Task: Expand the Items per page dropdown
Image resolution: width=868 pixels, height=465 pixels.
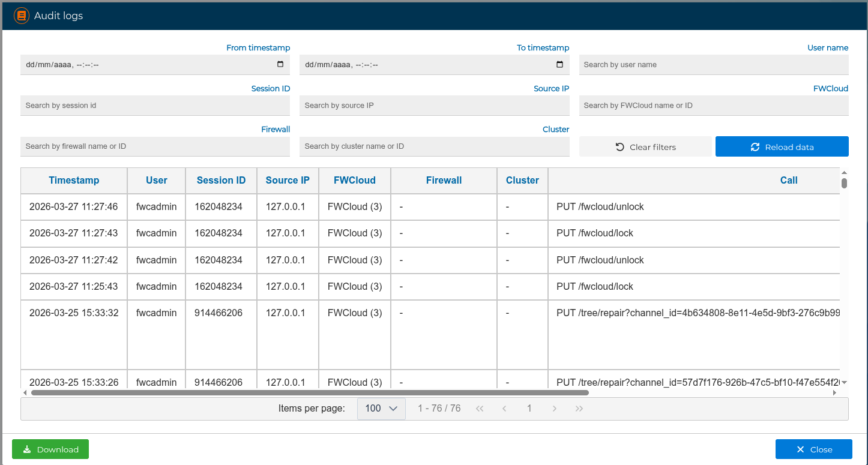Action: pyautogui.click(x=381, y=409)
